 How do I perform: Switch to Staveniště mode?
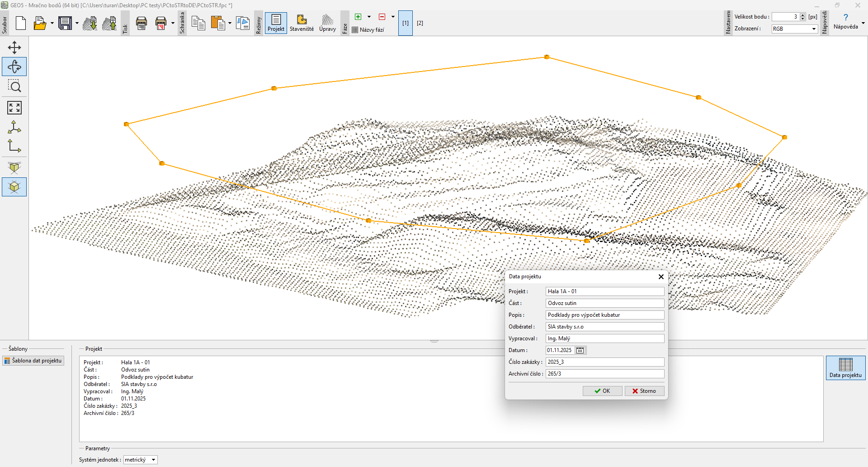(x=302, y=23)
